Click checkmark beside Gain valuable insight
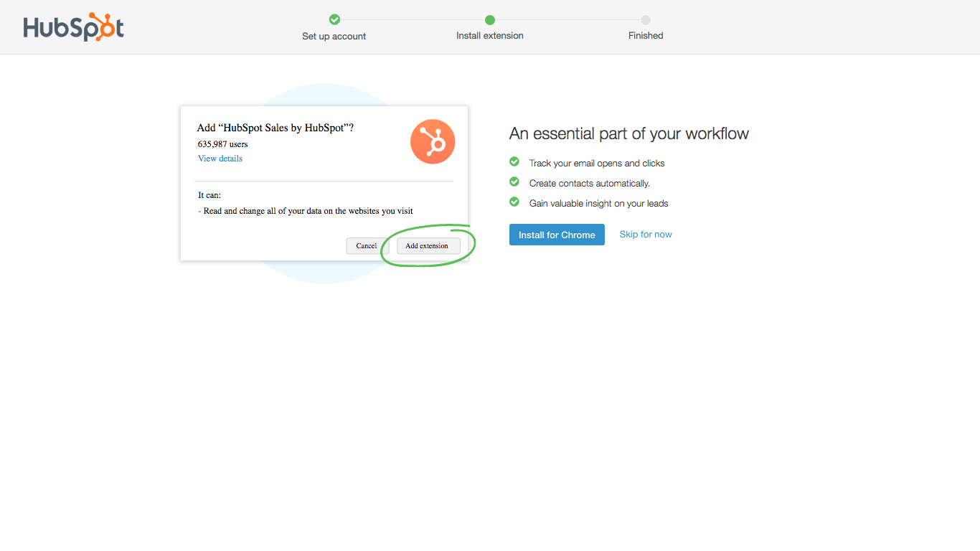 tap(514, 202)
